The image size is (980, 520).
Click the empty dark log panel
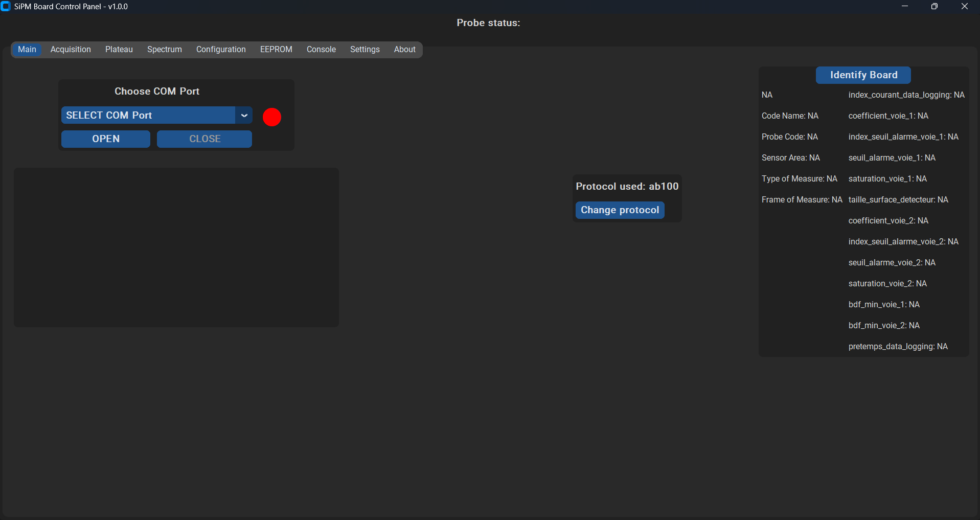click(x=176, y=247)
